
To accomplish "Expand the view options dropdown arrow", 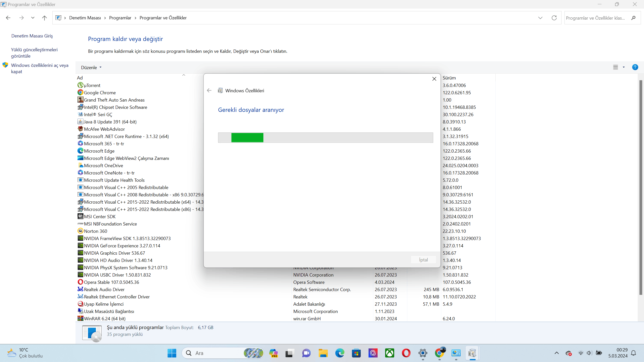I will (x=624, y=67).
